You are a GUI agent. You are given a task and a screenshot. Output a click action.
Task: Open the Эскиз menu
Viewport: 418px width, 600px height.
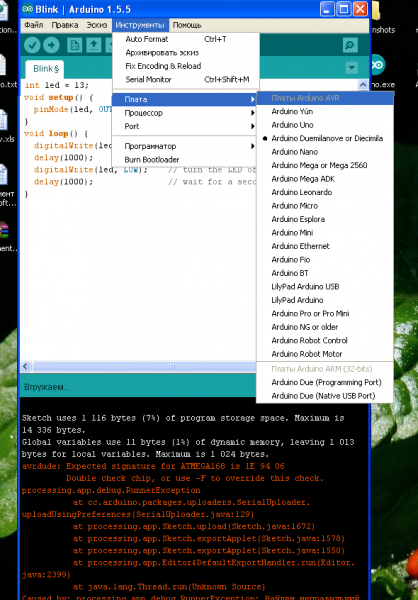pos(96,25)
